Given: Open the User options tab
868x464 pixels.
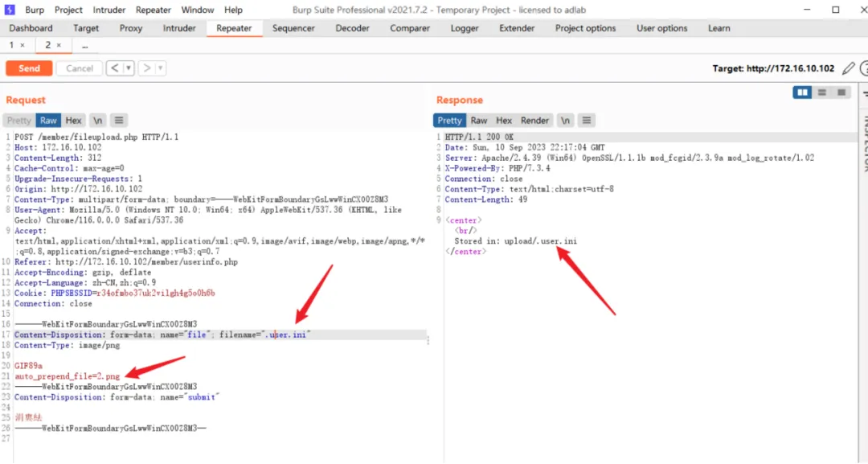Looking at the screenshot, I should (x=661, y=28).
